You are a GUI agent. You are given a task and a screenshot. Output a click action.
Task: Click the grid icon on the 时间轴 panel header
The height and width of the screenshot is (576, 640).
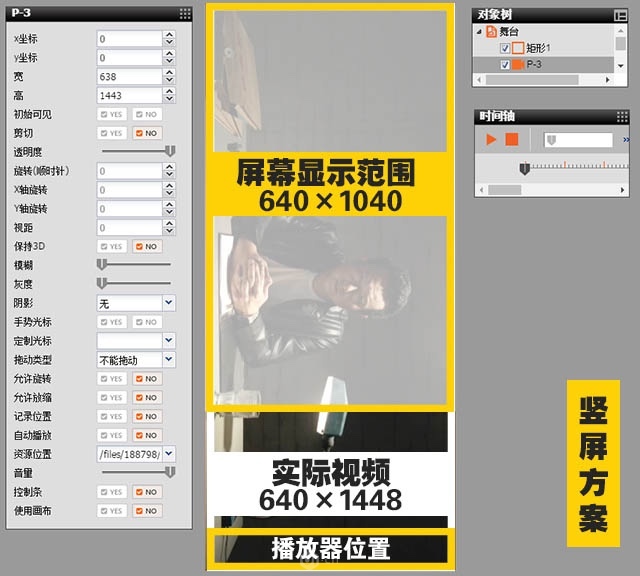pyautogui.click(x=621, y=116)
